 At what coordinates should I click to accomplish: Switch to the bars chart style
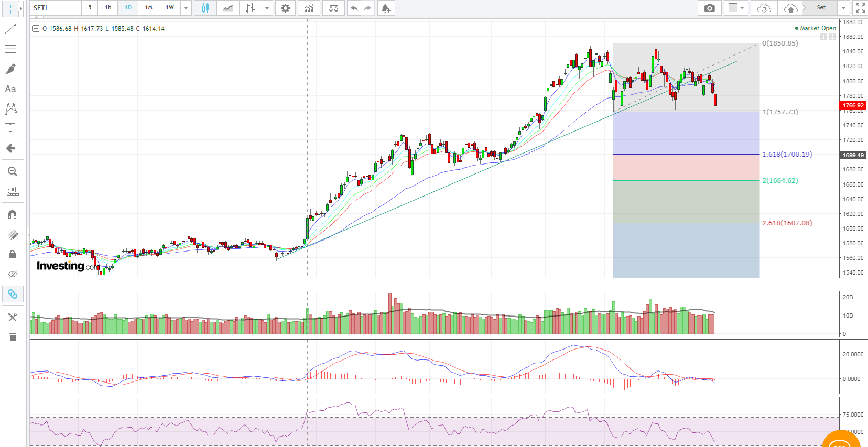pyautogui.click(x=251, y=8)
